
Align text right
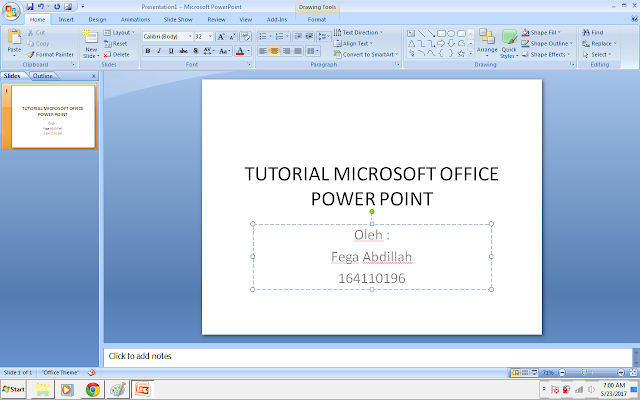tap(287, 51)
